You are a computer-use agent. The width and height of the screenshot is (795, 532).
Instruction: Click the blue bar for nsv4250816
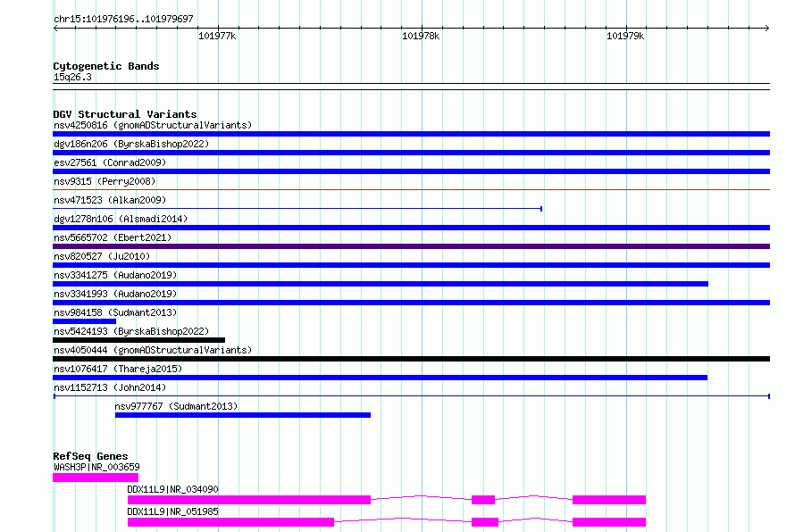pyautogui.click(x=411, y=134)
